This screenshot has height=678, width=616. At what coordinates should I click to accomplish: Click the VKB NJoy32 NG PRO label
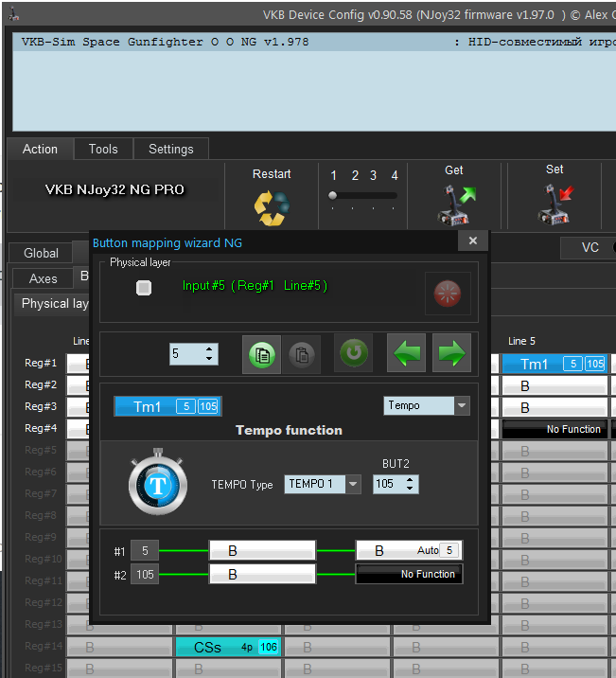pos(114,189)
